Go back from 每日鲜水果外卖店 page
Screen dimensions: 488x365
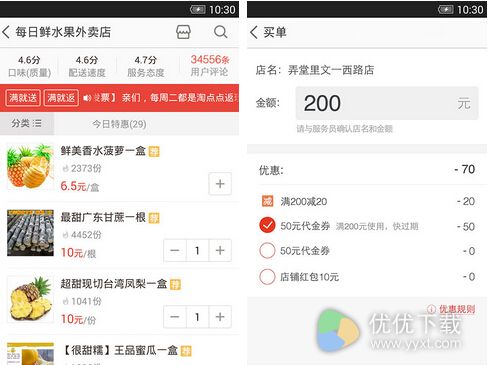tap(6, 32)
